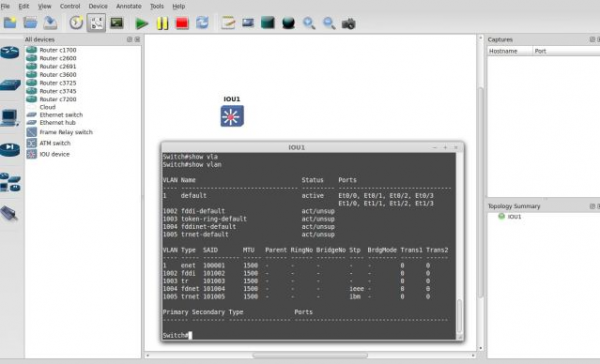Click the Switch# prompt in IOU1 console
The width and height of the screenshot is (600, 364).
coord(176,335)
